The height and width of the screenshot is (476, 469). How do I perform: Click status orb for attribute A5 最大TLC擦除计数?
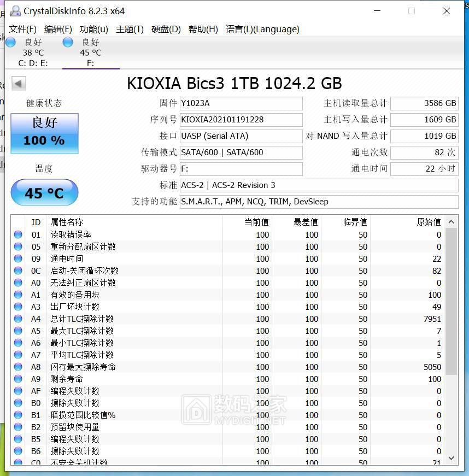[x=18, y=331]
